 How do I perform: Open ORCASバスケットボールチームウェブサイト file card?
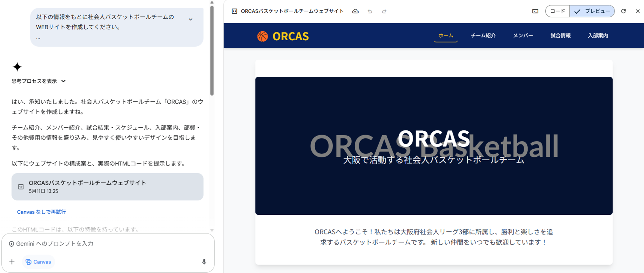tap(107, 187)
